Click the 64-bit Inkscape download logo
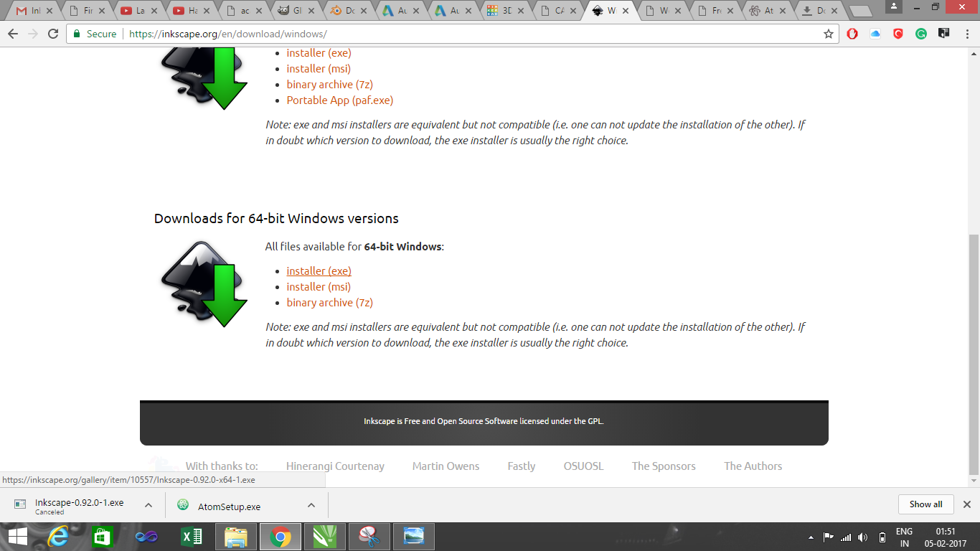 (204, 284)
